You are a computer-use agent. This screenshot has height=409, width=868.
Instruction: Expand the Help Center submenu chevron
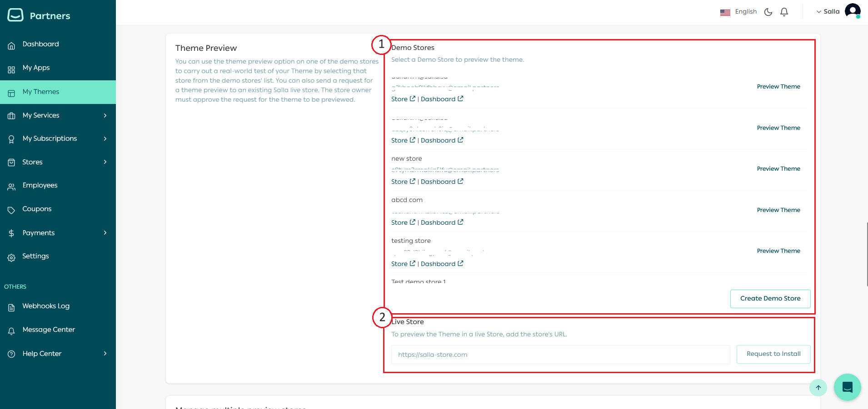click(x=105, y=354)
